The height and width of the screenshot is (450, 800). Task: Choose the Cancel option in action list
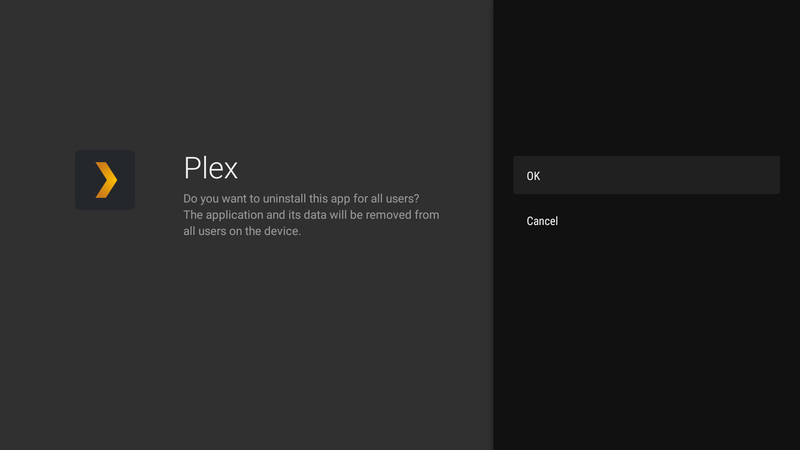(646, 221)
